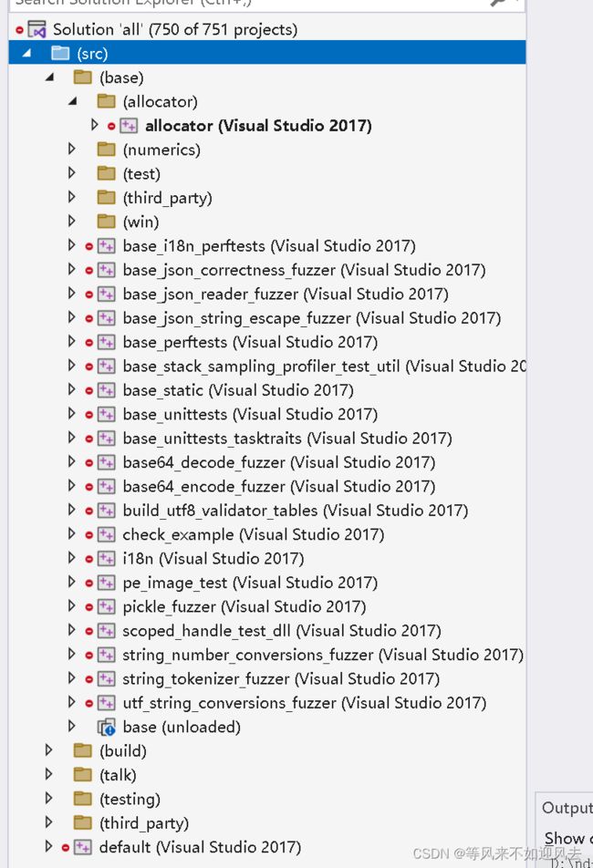Collapse the (allocator) folder node
Image resolution: width=593 pixels, height=868 pixels.
point(73,101)
